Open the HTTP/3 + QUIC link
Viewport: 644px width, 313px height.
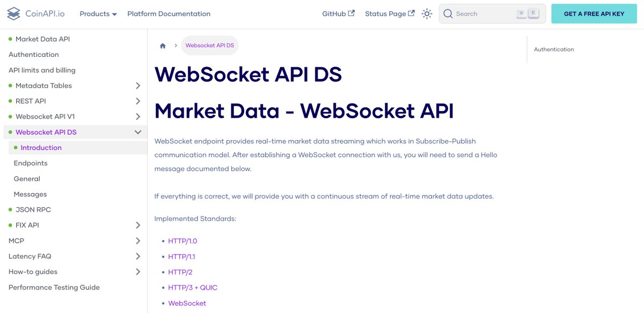point(193,287)
